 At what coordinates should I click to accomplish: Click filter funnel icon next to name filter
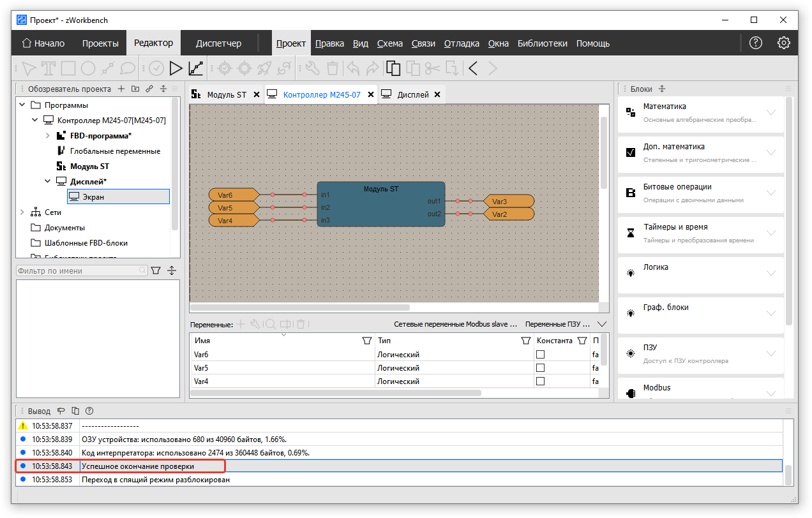pyautogui.click(x=156, y=271)
